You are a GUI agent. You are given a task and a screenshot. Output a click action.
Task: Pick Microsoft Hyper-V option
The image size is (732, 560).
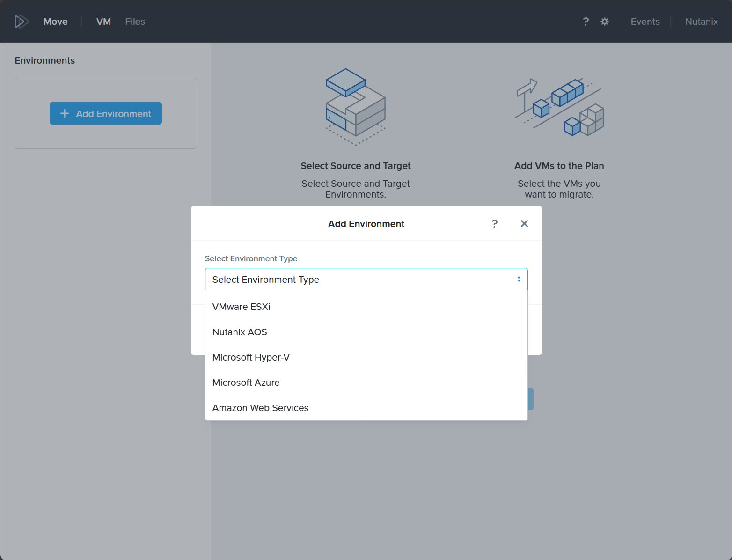[x=251, y=357]
